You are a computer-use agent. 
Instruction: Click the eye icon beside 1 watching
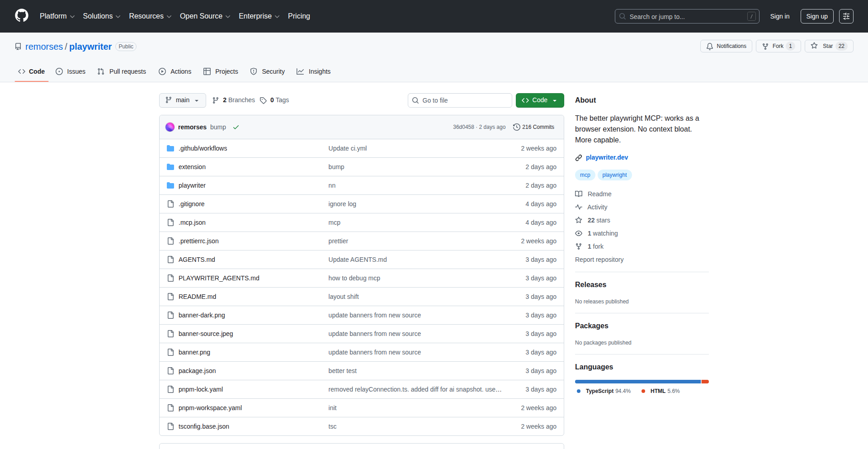tap(579, 233)
